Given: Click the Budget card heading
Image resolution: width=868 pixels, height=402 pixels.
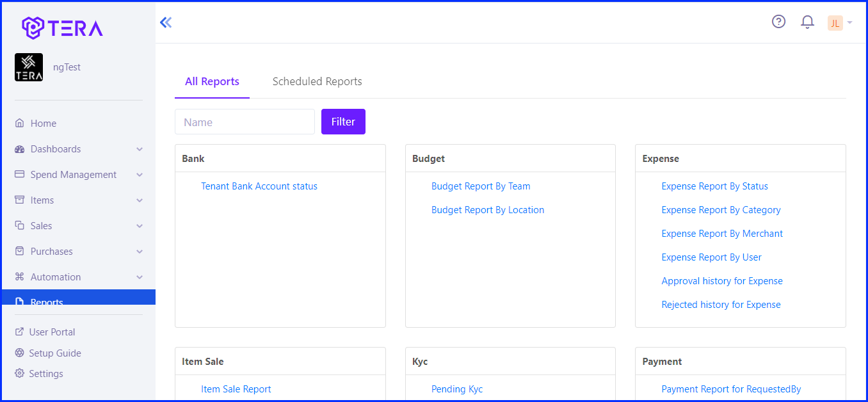Looking at the screenshot, I should [x=428, y=158].
